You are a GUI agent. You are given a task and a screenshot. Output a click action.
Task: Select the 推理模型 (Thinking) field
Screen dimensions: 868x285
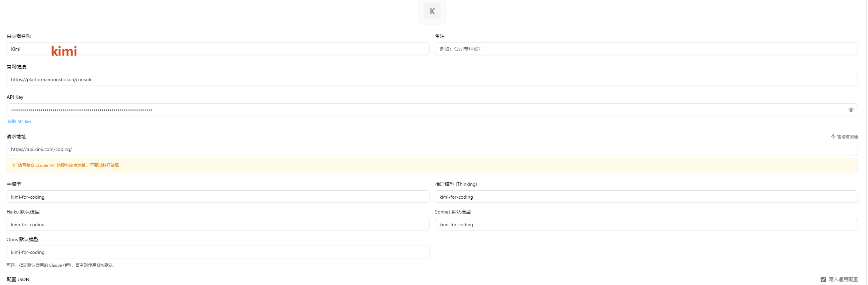tap(646, 197)
